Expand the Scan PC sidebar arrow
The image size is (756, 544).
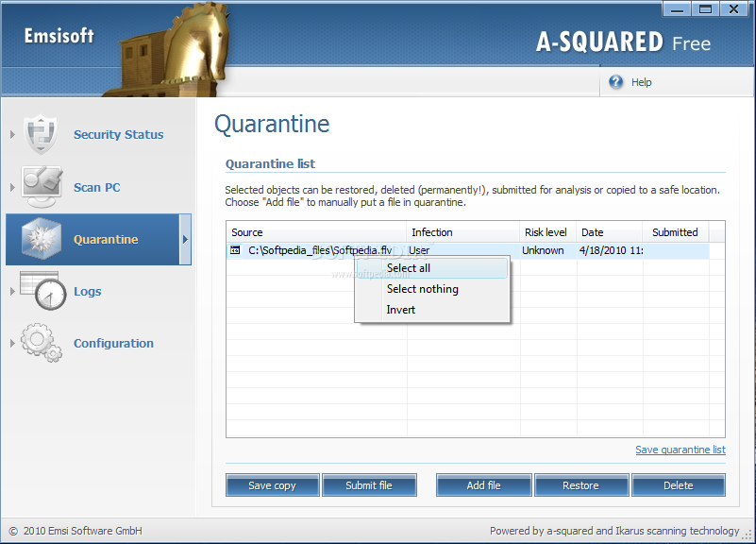12,187
